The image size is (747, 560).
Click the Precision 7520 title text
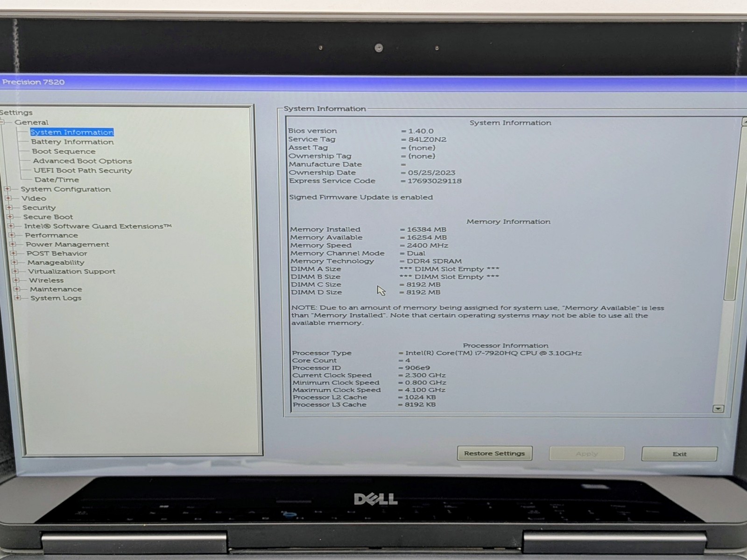33,82
